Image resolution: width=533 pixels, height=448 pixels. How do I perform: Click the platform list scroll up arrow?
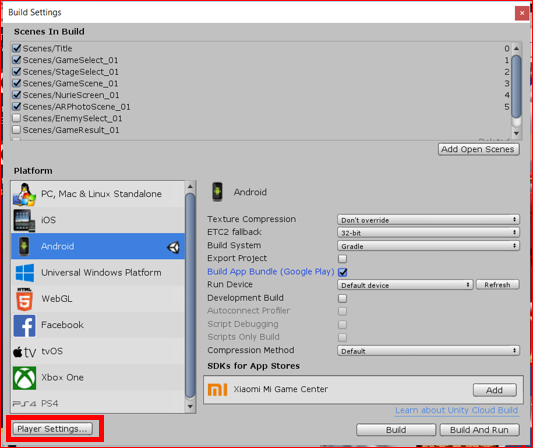[190, 186]
